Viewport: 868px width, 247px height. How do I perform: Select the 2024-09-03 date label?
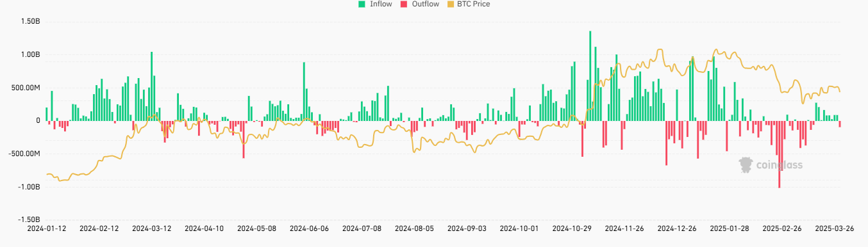[x=467, y=228]
